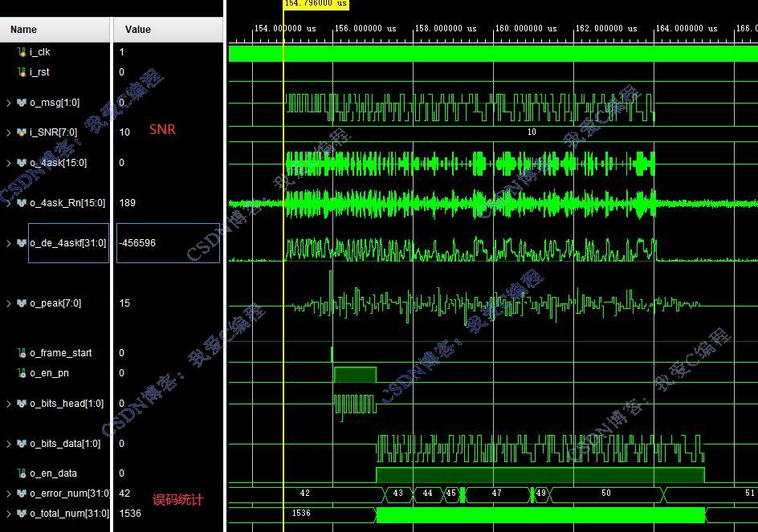Click the yellow cursor time marker label

click(x=316, y=4)
